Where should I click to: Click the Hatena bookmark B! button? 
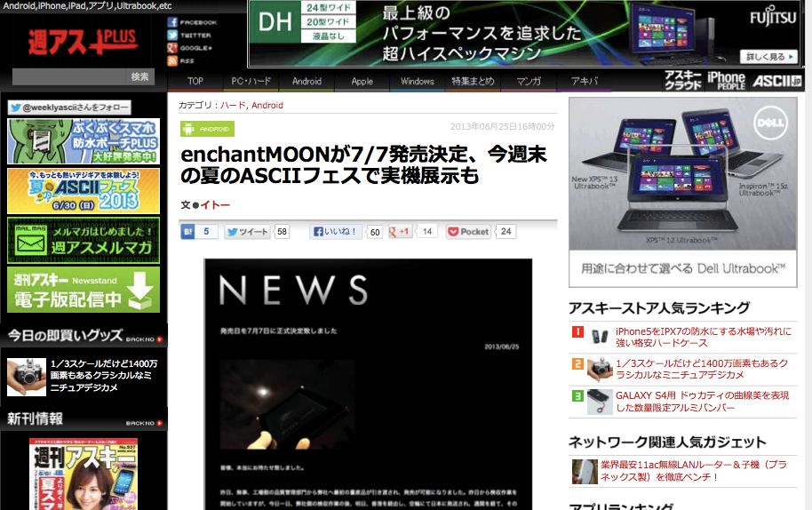(187, 231)
